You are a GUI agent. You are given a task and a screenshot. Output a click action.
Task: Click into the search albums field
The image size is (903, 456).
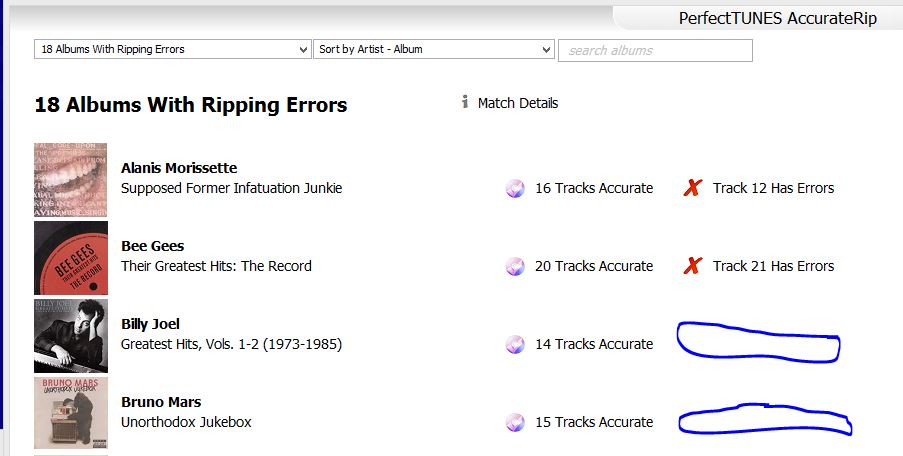click(655, 50)
